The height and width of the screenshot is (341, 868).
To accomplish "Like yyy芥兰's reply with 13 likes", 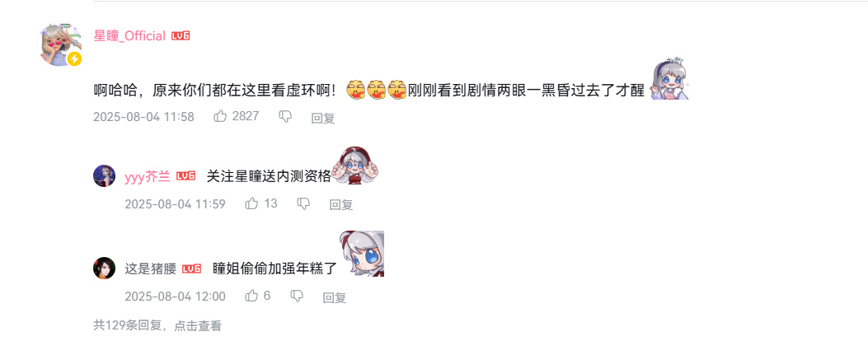I will coord(252,203).
